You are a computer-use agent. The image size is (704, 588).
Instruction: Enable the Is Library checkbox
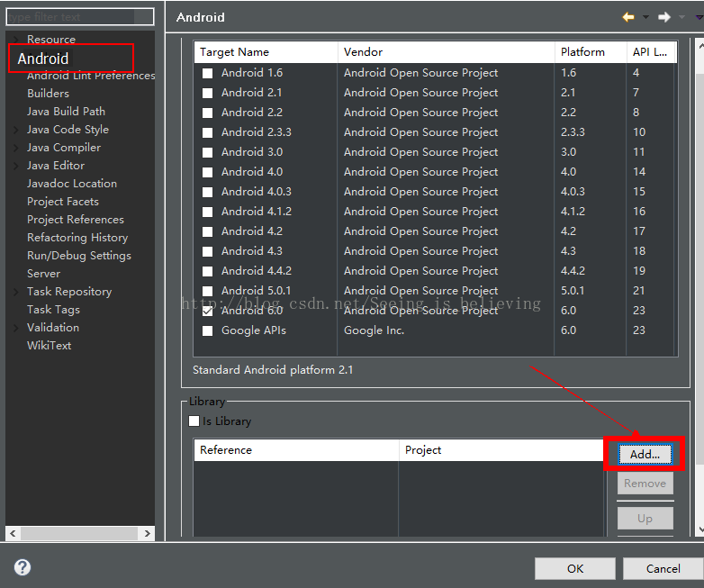point(194,421)
